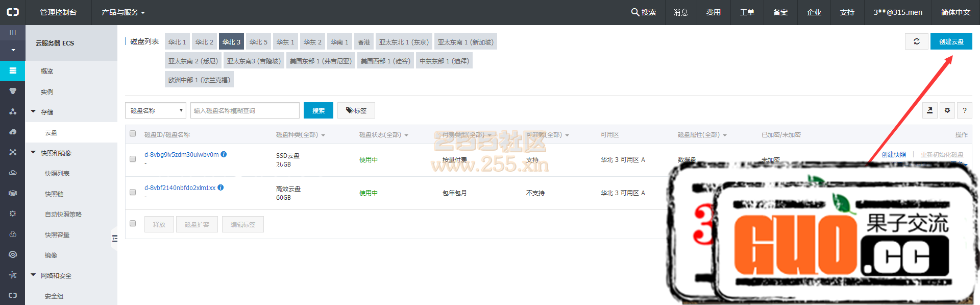Click the export disk list icon

(929, 110)
